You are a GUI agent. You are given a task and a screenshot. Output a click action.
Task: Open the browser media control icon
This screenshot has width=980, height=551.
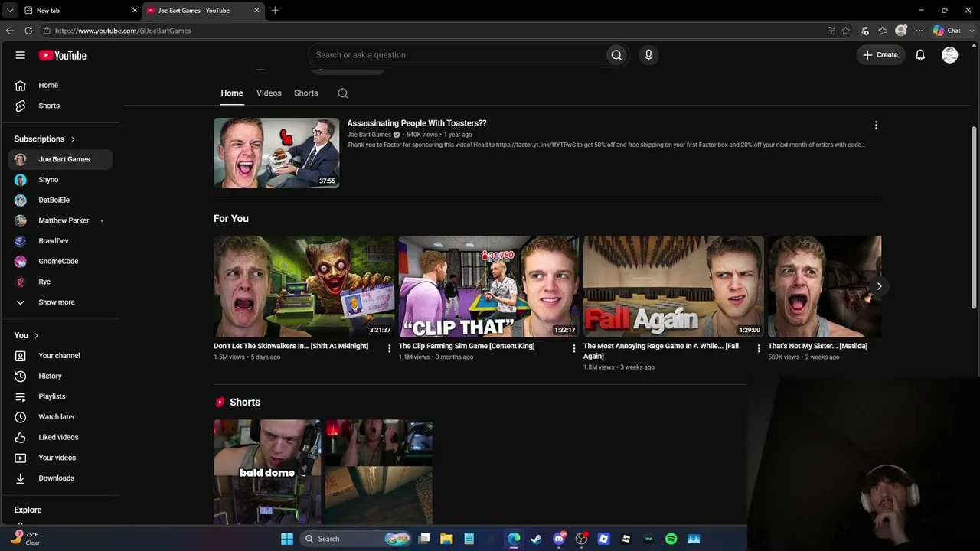[864, 31]
